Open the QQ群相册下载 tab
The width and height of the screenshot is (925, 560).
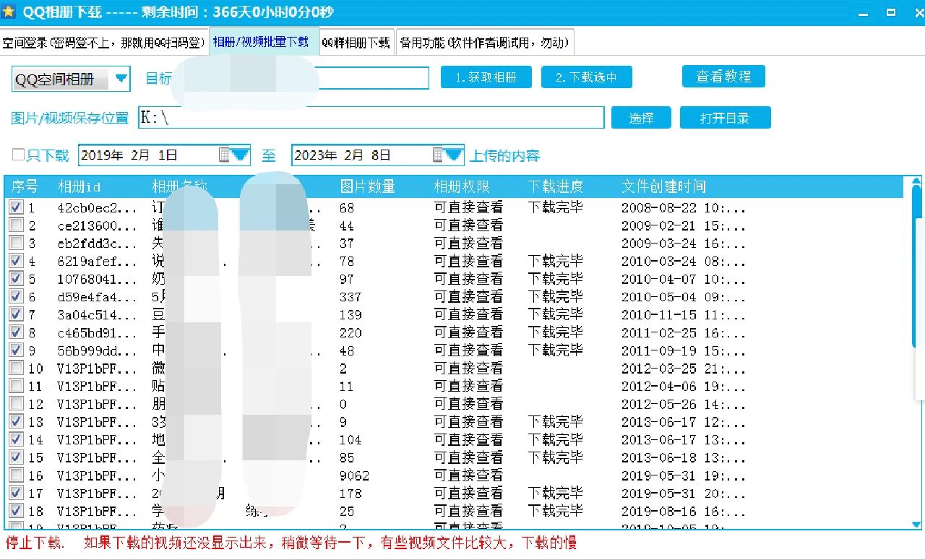tap(356, 43)
